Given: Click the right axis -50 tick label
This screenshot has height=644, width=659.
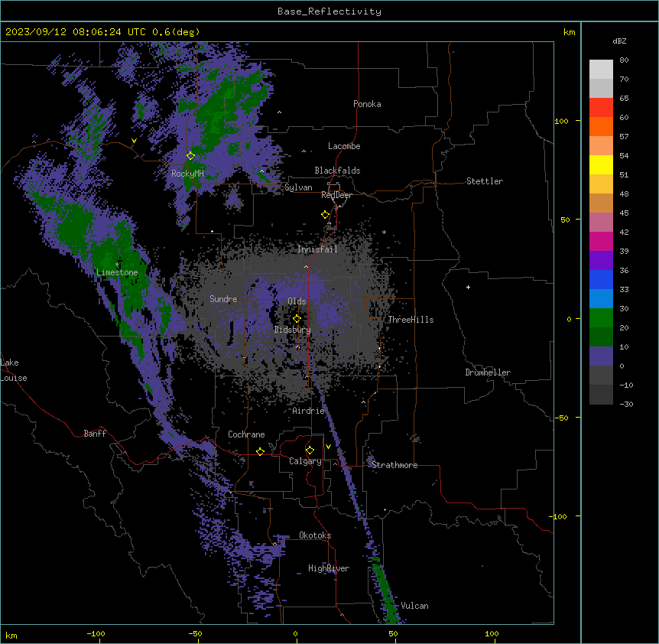Looking at the screenshot, I should 561,418.
